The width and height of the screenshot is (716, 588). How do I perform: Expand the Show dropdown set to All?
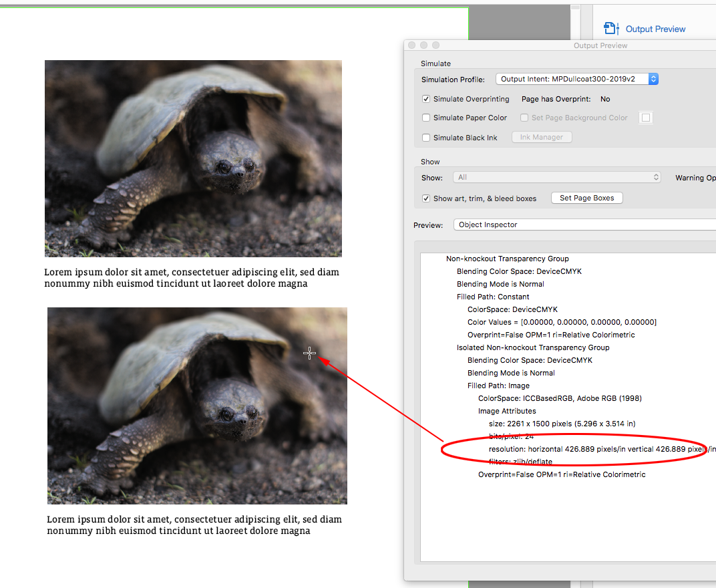556,177
